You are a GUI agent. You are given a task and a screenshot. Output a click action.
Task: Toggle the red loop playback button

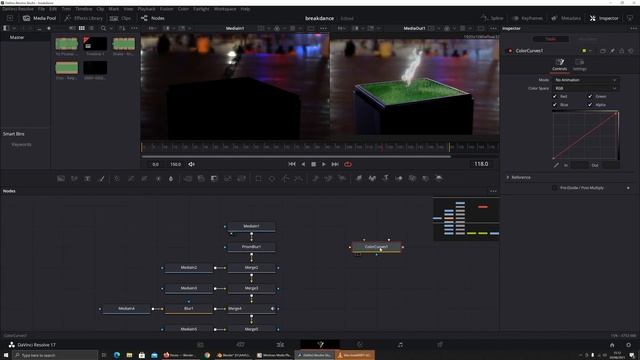(x=348, y=164)
